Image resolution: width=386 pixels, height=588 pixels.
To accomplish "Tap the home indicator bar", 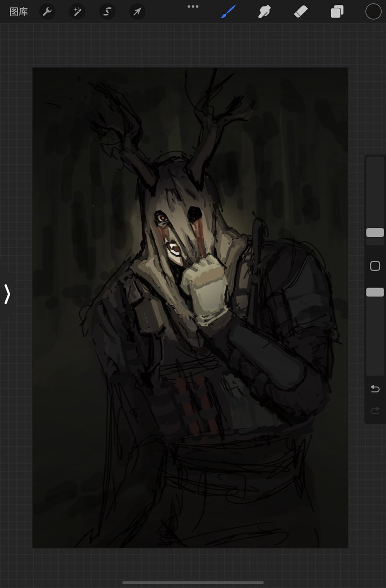I will (193, 583).
